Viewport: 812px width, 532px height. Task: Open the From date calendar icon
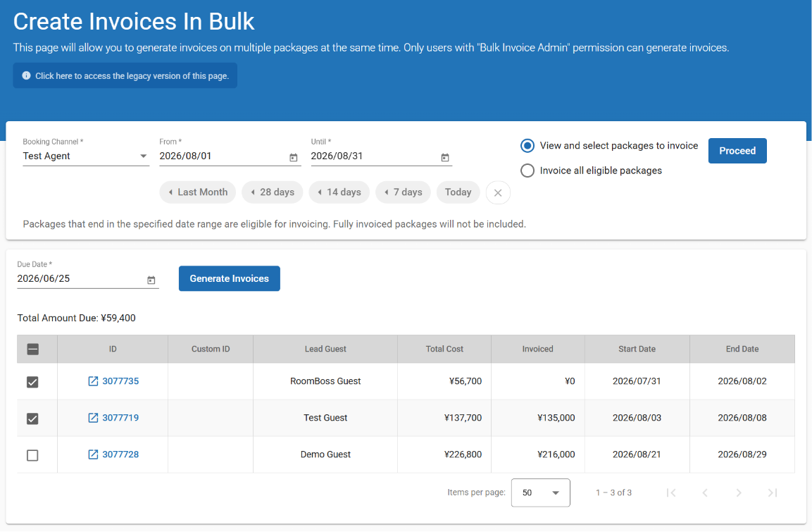click(293, 157)
